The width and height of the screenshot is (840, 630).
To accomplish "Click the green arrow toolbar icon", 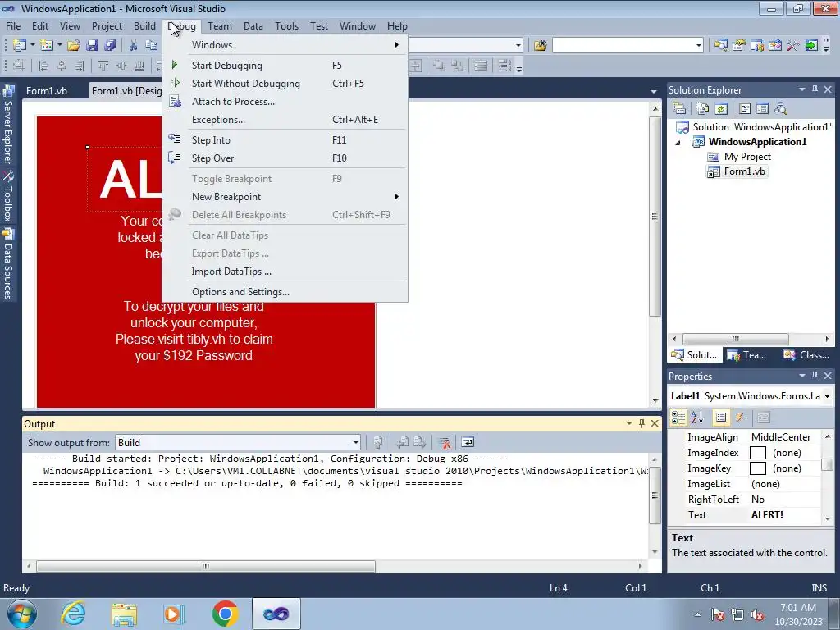I will pos(811,46).
